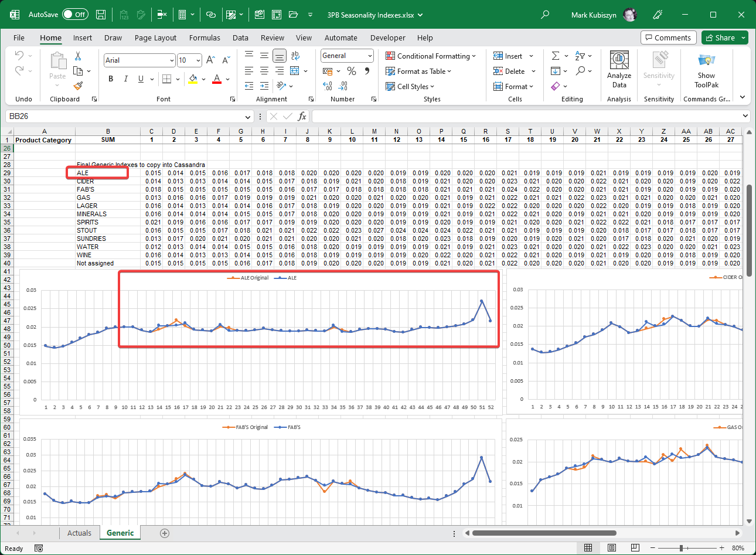Viewport: 756px width, 555px height.
Task: Switch to the Actuals sheet tab
Action: coord(79,533)
